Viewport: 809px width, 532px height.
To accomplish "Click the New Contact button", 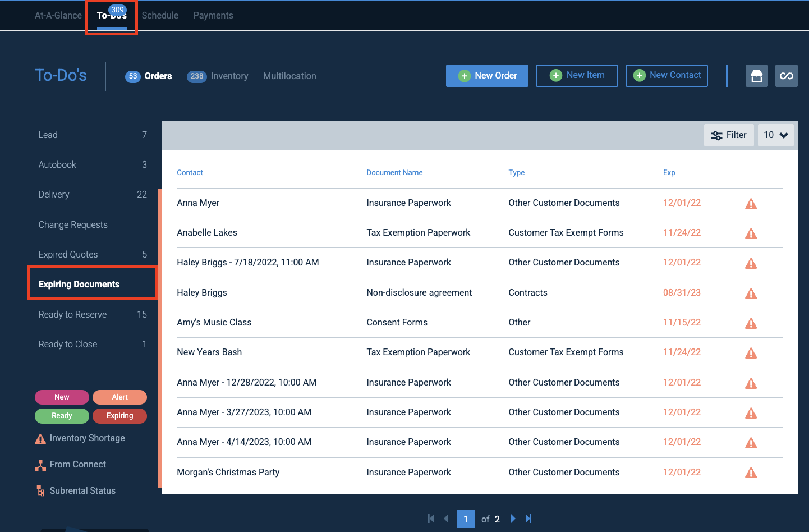I will (666, 75).
